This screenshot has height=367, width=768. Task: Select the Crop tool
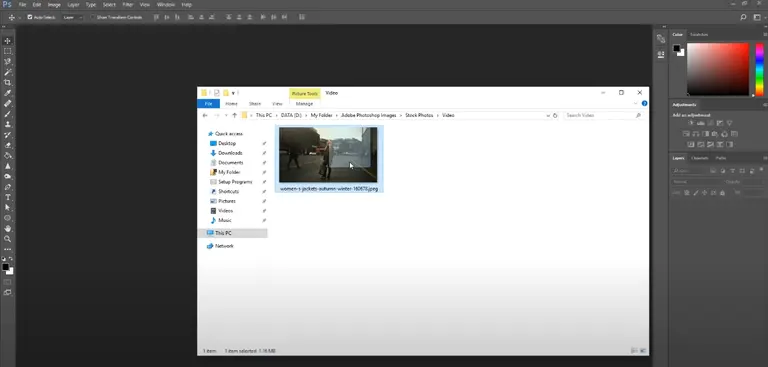coord(7,82)
